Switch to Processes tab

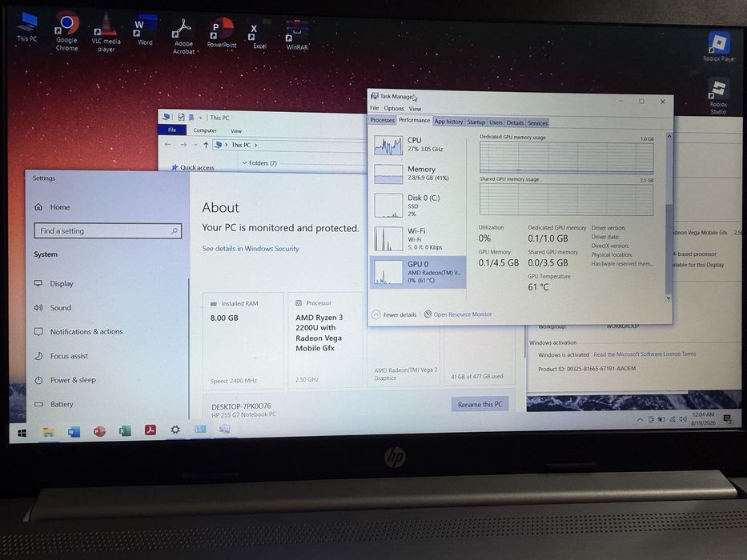pyautogui.click(x=383, y=120)
